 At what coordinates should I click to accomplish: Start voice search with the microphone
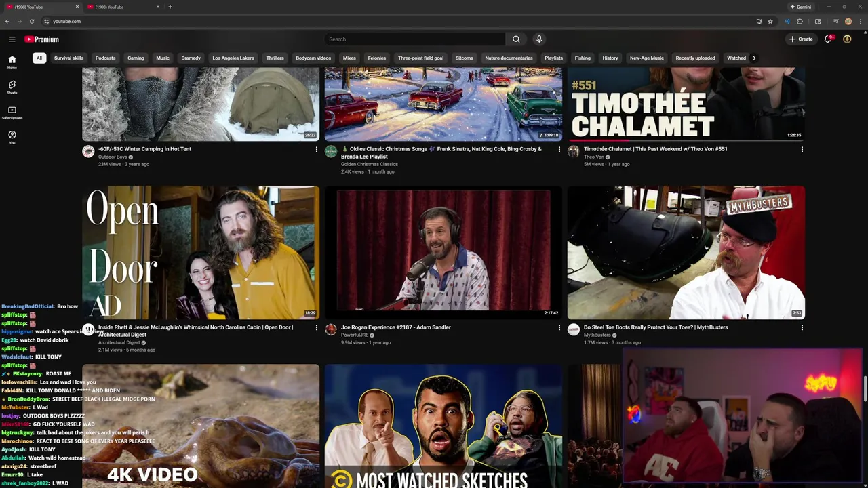[539, 39]
